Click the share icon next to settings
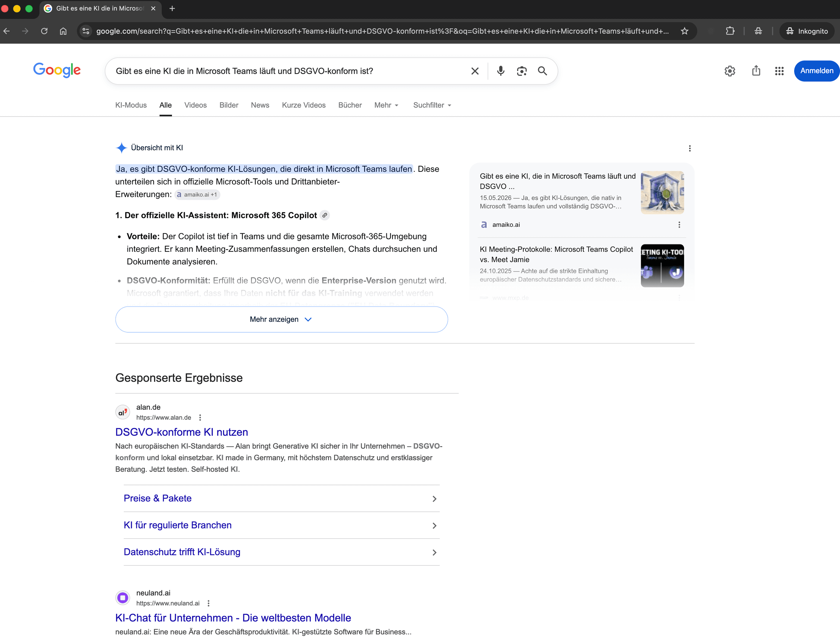The image size is (840, 642). tap(756, 71)
